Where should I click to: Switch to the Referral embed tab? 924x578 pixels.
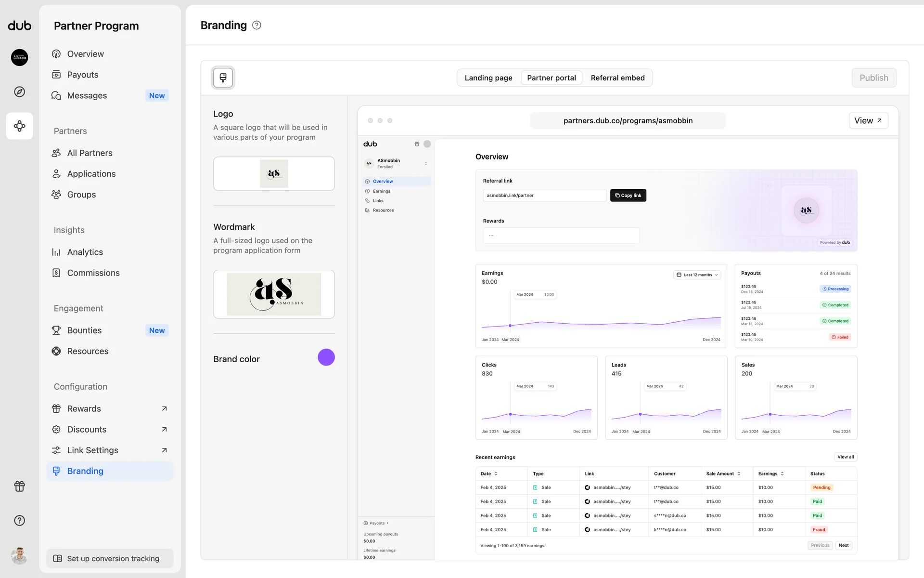coord(617,78)
